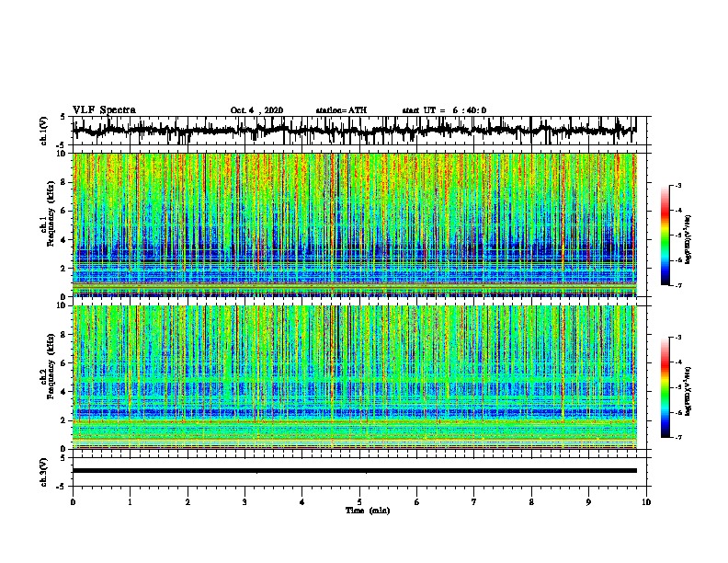
Task: Click the "VLF Spectra" title text
Action: pyautogui.click(x=104, y=110)
